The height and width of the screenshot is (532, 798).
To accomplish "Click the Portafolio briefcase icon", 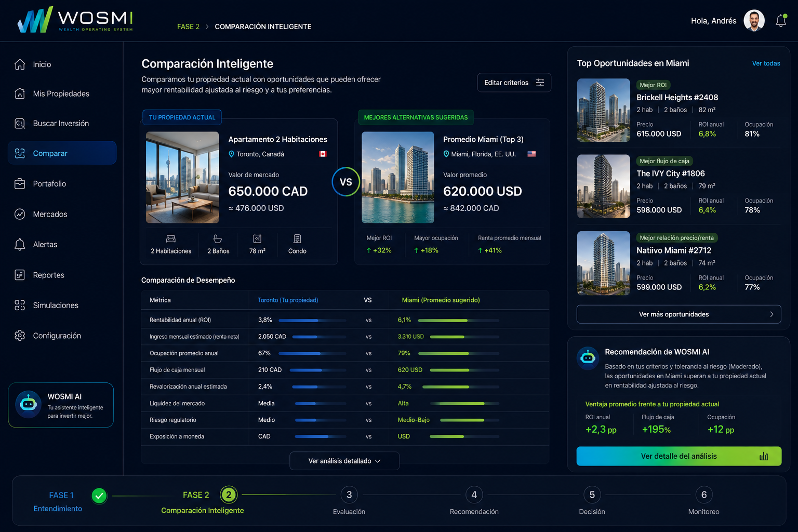I will click(20, 184).
